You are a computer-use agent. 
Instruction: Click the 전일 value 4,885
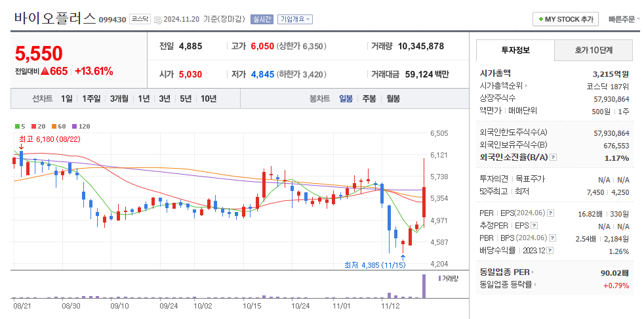click(x=191, y=46)
